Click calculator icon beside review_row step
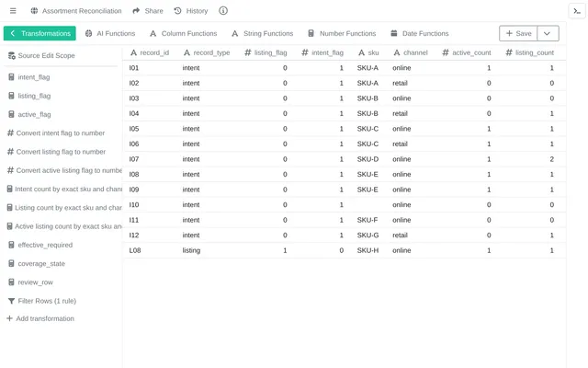Screen dimensions: 588x368 click(x=11, y=282)
